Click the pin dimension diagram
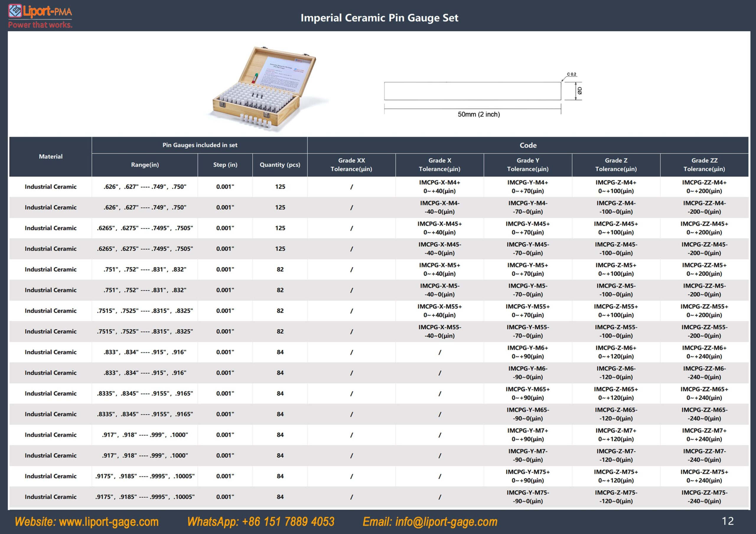 (x=483, y=95)
